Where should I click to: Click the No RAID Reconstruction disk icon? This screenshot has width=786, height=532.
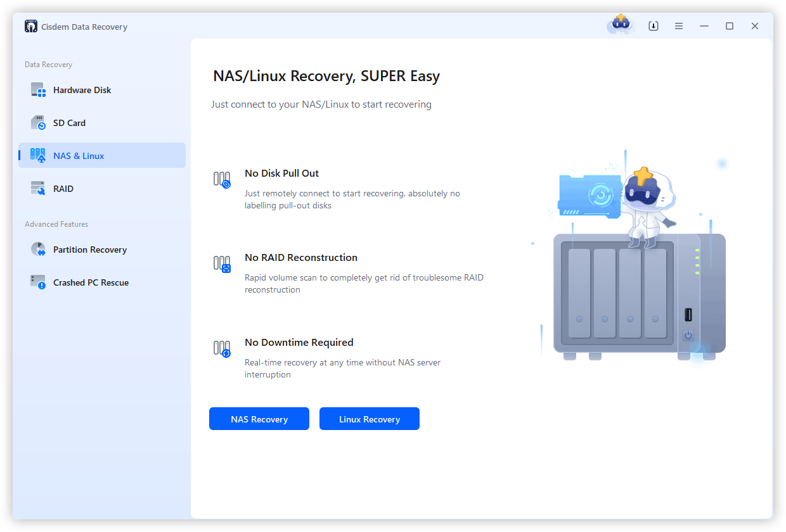pos(222,264)
